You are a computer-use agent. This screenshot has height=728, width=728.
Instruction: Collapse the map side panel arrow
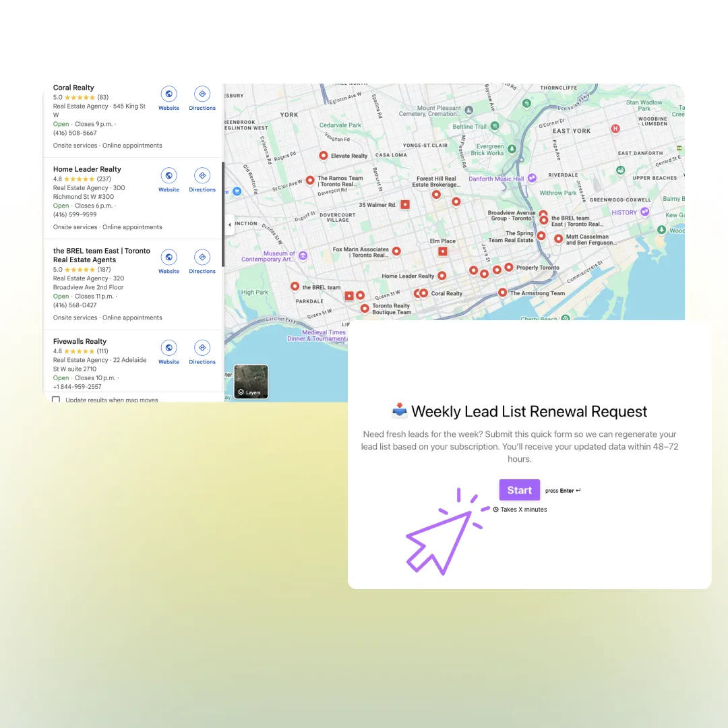(x=229, y=224)
